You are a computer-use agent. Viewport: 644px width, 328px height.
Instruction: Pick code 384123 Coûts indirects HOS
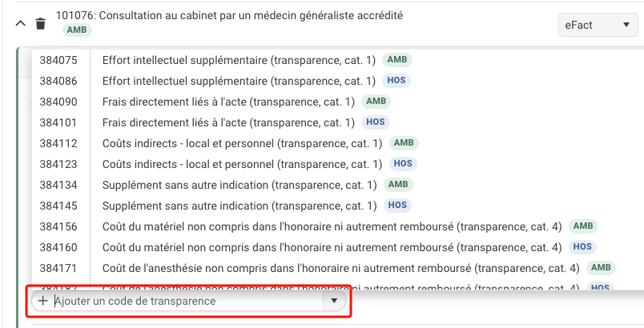pos(337,164)
